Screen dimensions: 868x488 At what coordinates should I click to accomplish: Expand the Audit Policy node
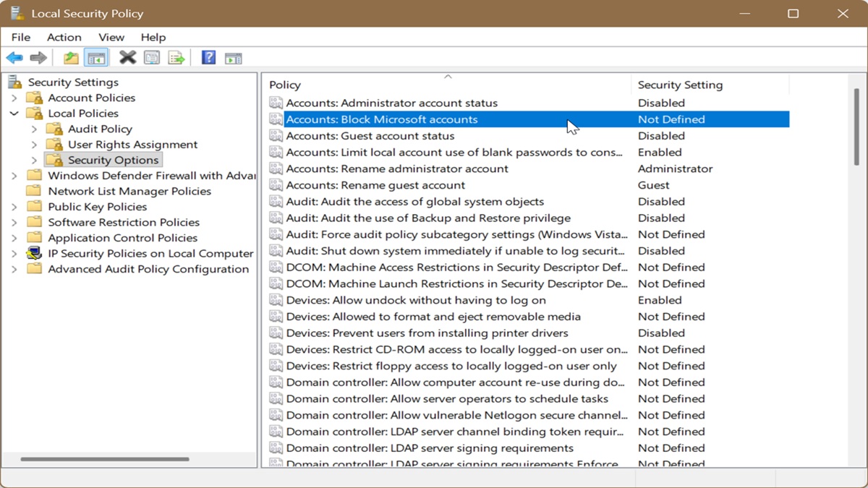[x=34, y=129]
